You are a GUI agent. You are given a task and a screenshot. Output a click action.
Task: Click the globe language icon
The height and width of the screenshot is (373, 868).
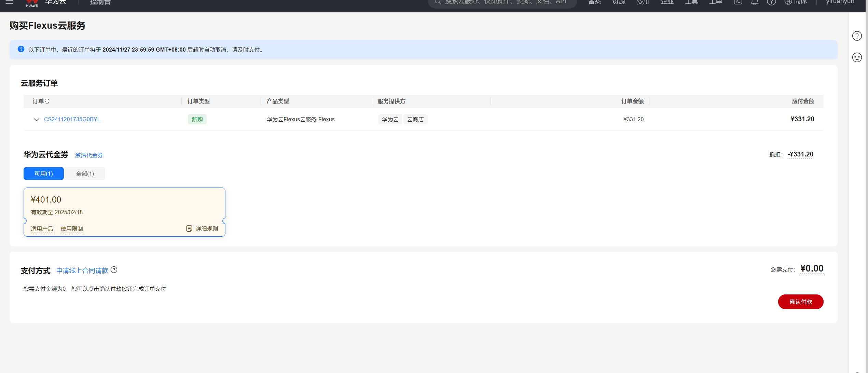coord(788,2)
